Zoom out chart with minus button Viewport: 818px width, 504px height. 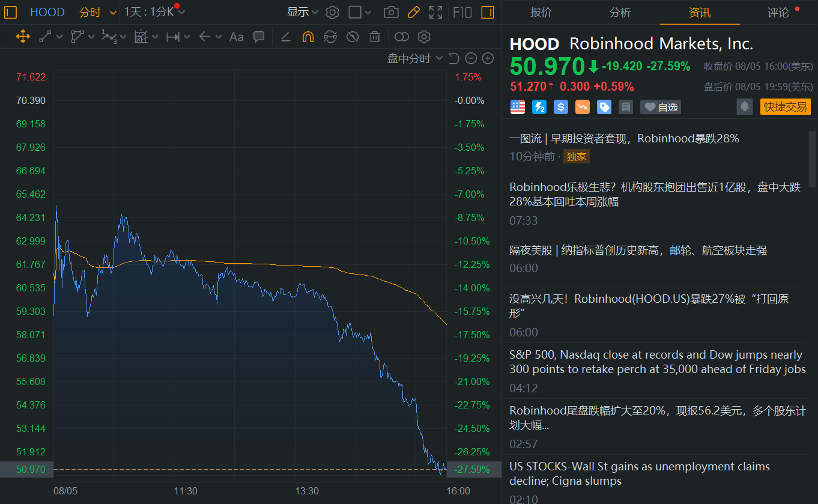[x=471, y=58]
